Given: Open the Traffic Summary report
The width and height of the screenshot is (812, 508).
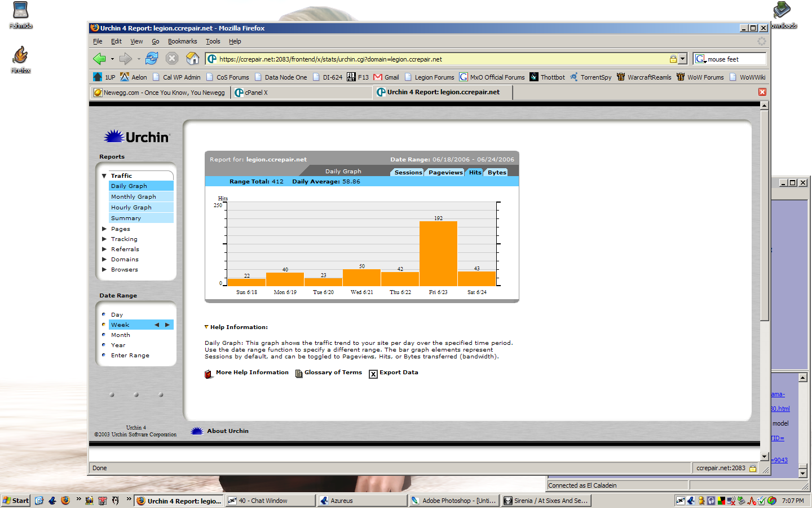Looking at the screenshot, I should pyautogui.click(x=141, y=218).
